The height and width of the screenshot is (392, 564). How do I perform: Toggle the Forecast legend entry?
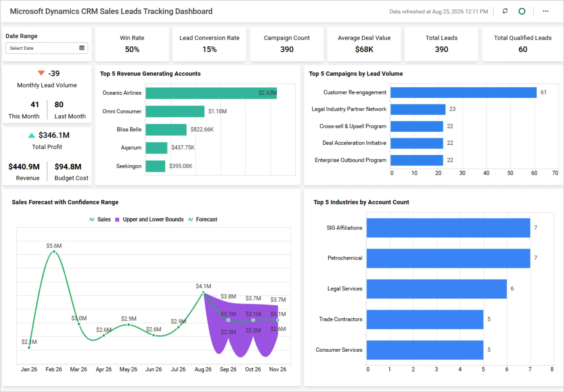tap(203, 220)
